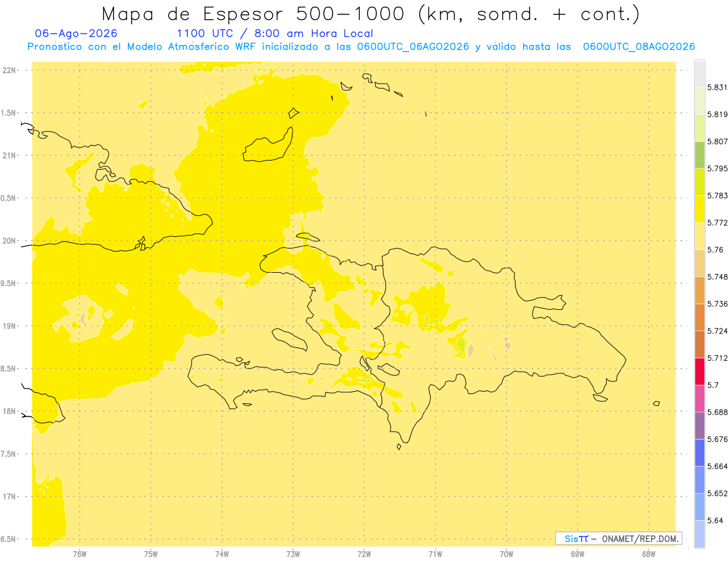Image resolution: width=728 pixels, height=562 pixels.
Task: Click the colorbar value '5.64'
Action: (x=715, y=520)
